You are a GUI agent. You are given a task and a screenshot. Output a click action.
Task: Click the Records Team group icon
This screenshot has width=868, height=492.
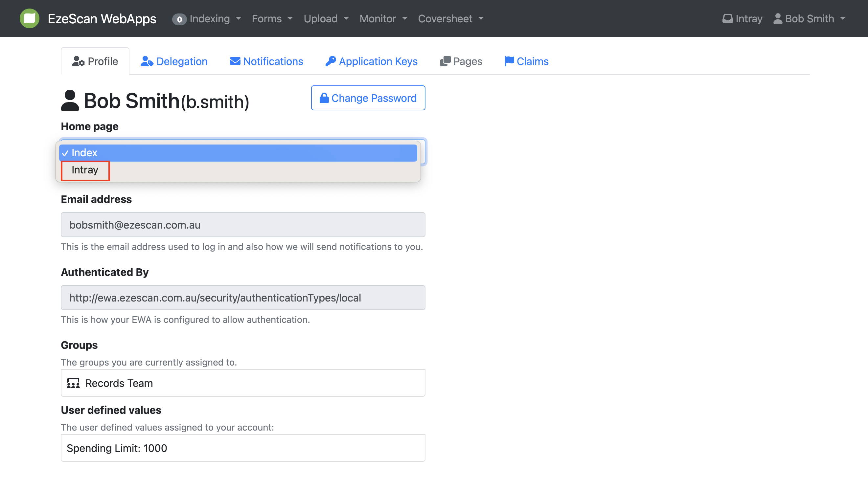pyautogui.click(x=73, y=383)
